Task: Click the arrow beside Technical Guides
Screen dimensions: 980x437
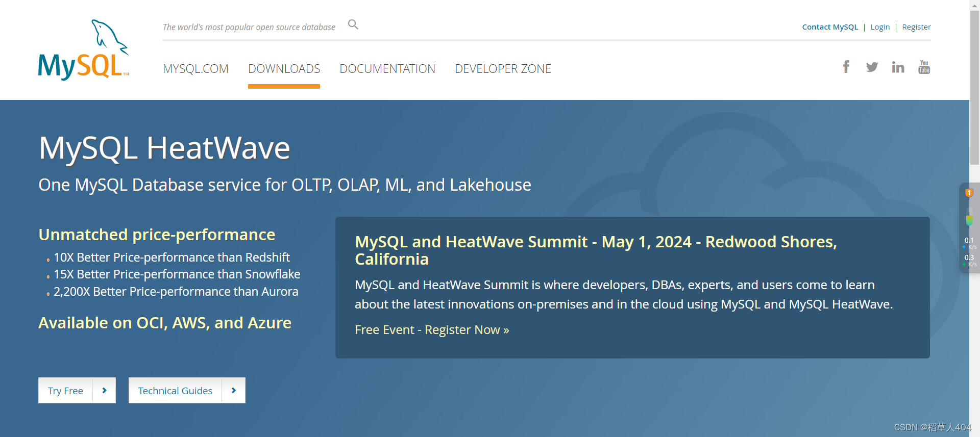Action: [x=234, y=391]
